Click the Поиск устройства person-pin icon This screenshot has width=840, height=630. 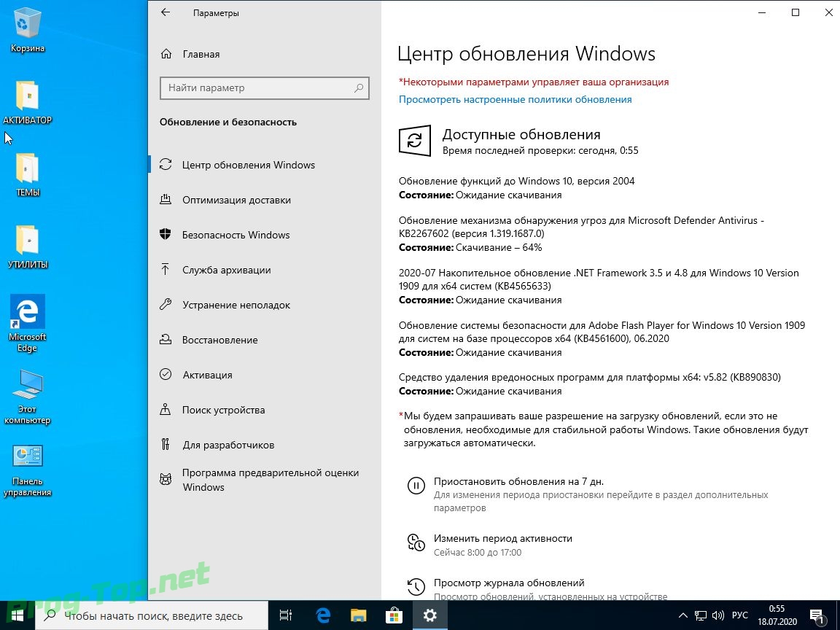166,409
